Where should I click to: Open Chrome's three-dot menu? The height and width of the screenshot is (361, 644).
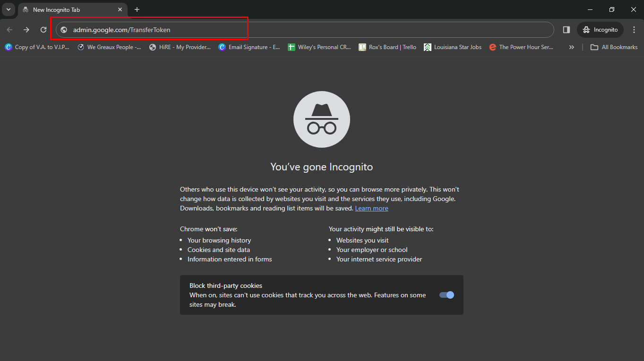[634, 30]
